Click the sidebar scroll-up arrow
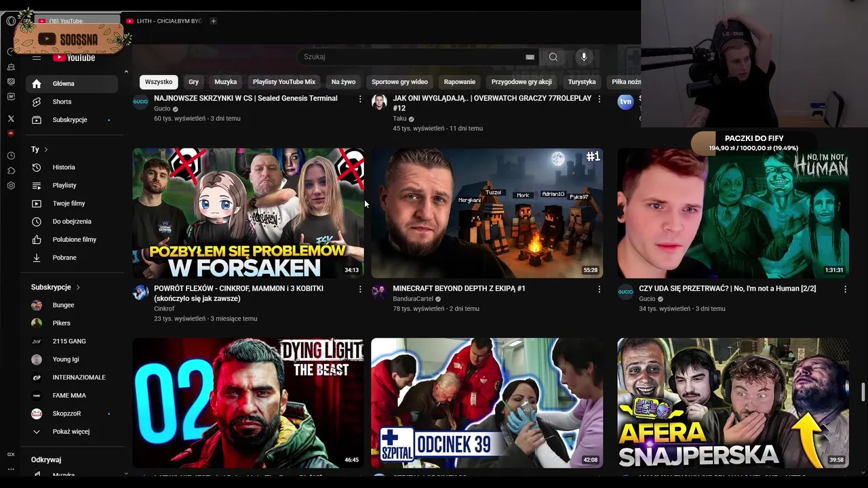The height and width of the screenshot is (488, 868). [126, 72]
